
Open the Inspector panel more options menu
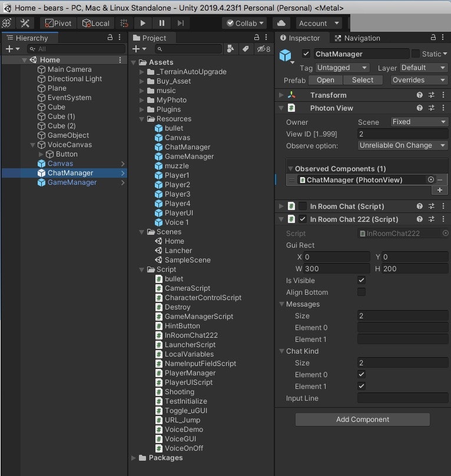[x=443, y=37]
